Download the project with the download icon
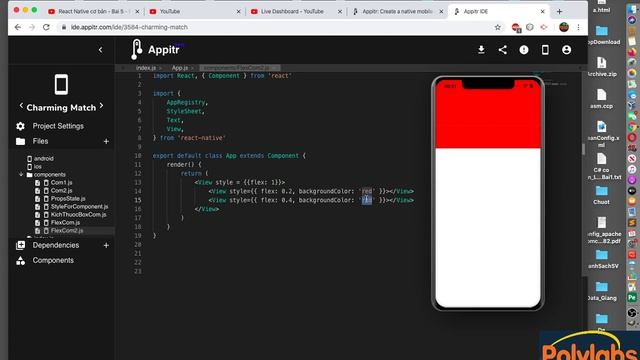 [481, 50]
